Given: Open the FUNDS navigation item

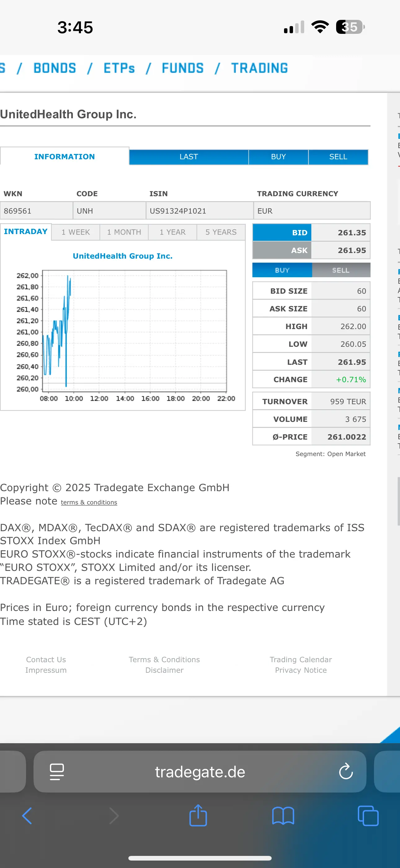Looking at the screenshot, I should coord(183,68).
